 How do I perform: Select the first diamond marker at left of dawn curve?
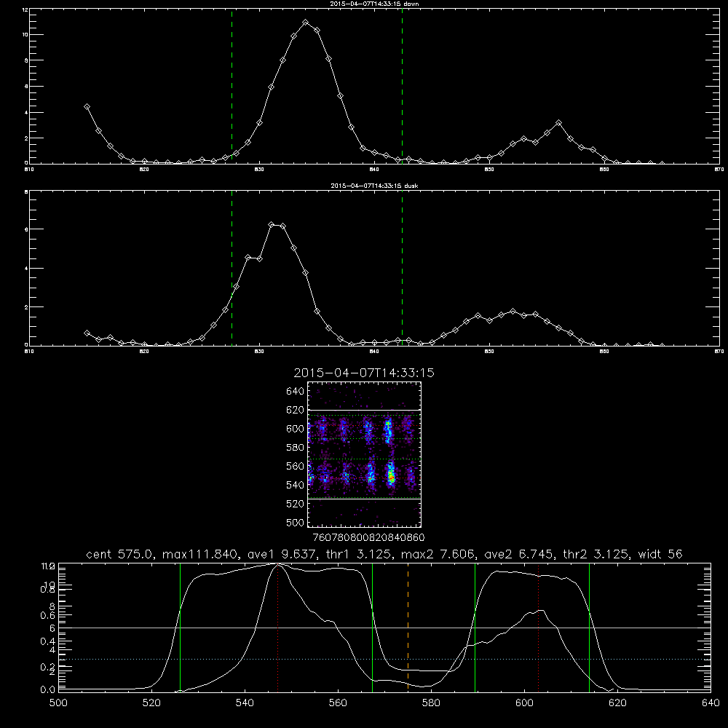(x=87, y=107)
